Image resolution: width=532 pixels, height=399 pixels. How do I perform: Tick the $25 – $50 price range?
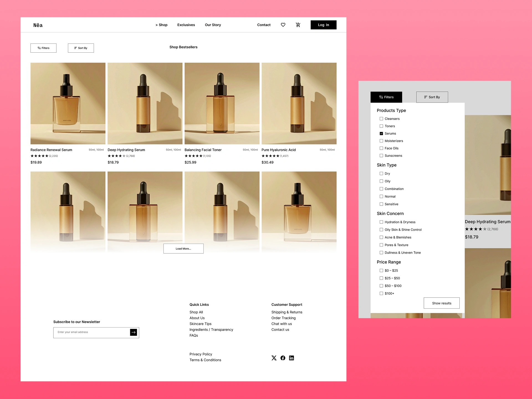pyautogui.click(x=381, y=278)
